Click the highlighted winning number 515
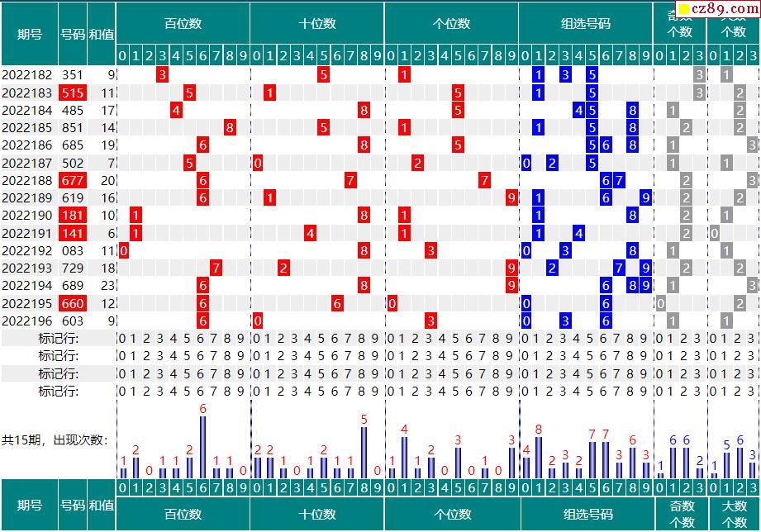The width and height of the screenshot is (761, 532). pos(73,93)
